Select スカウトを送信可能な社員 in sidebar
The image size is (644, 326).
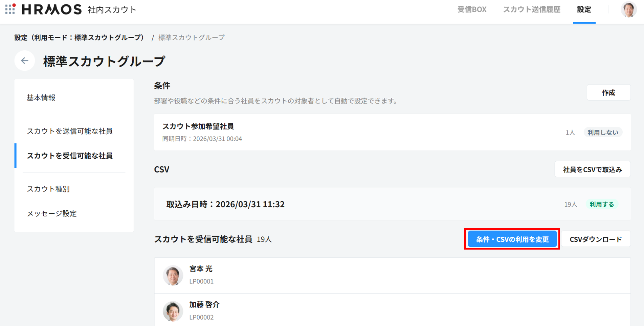(70, 131)
